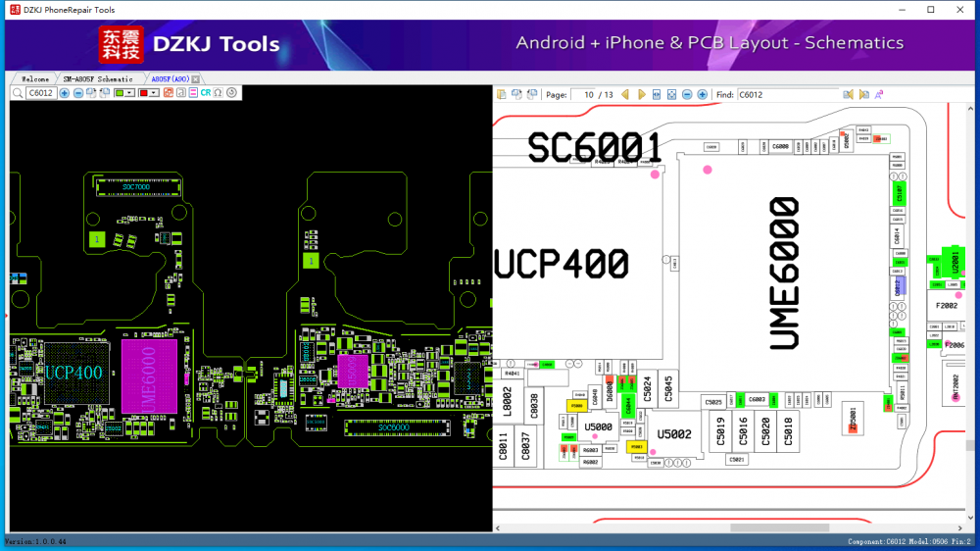This screenshot has height=551, width=980.
Task: Click capacitor C5018 in schematic view
Action: pyautogui.click(x=788, y=431)
